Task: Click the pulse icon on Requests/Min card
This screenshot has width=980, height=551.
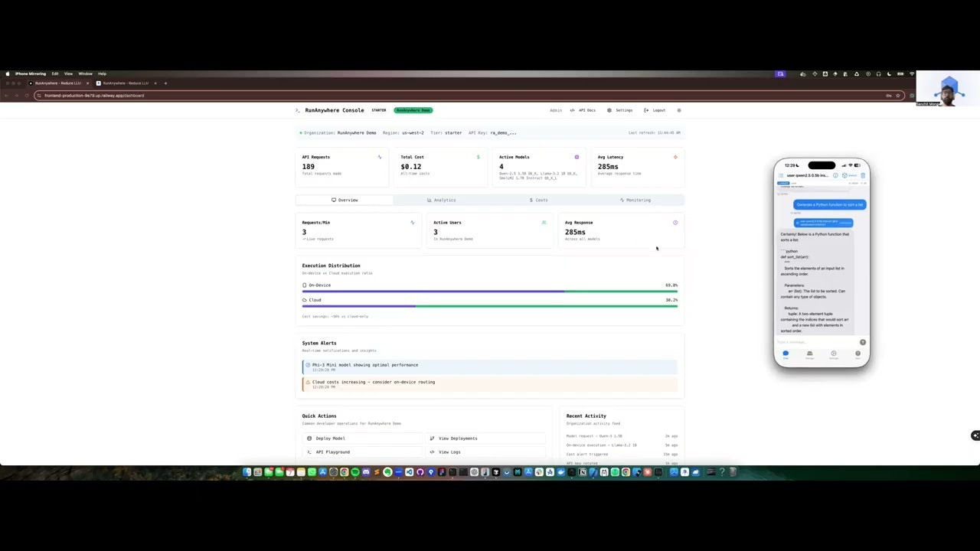Action: click(x=413, y=223)
